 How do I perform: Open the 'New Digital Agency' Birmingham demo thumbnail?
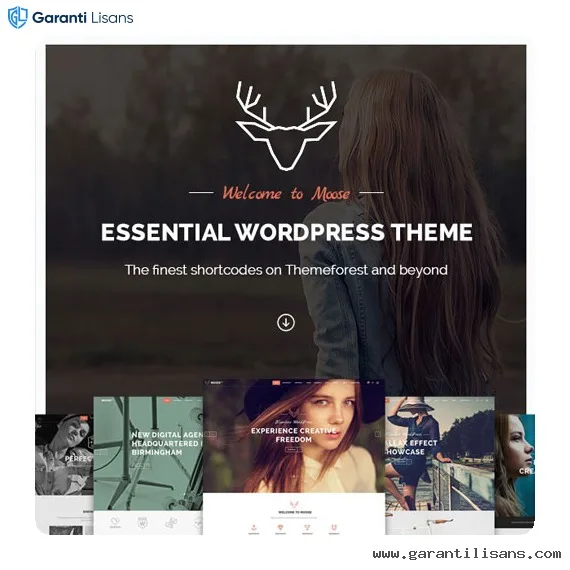point(148,465)
